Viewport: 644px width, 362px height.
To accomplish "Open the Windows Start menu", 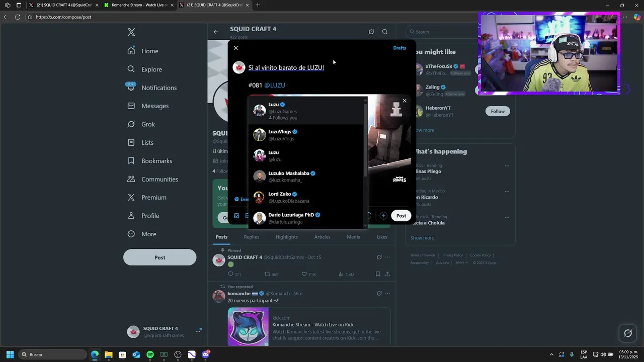I will [x=10, y=354].
